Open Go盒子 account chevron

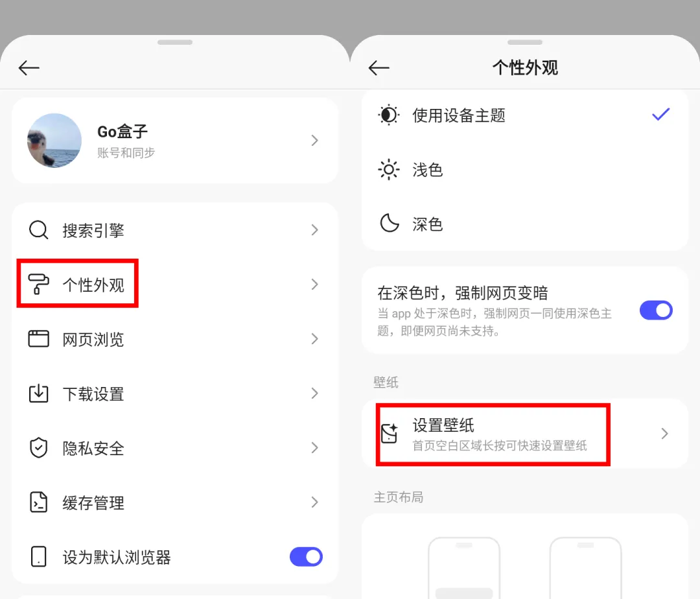point(315,141)
